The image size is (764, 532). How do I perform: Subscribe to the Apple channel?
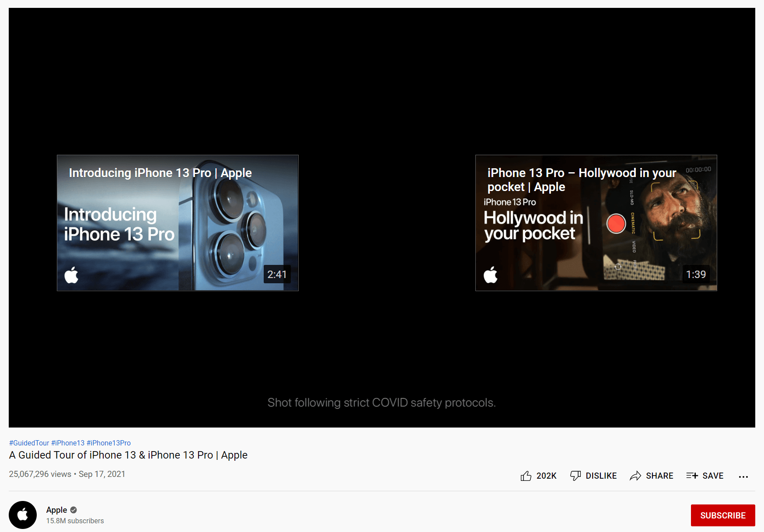pos(722,515)
